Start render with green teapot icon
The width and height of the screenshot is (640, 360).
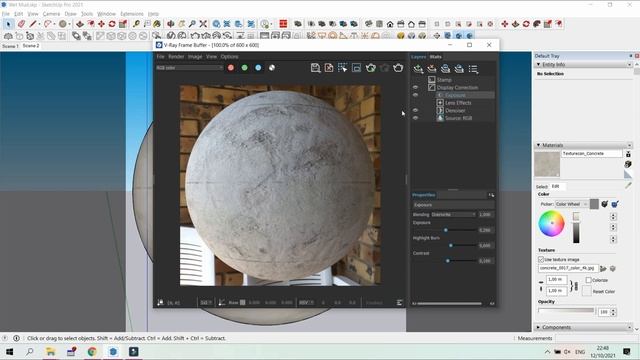[x=371, y=68]
